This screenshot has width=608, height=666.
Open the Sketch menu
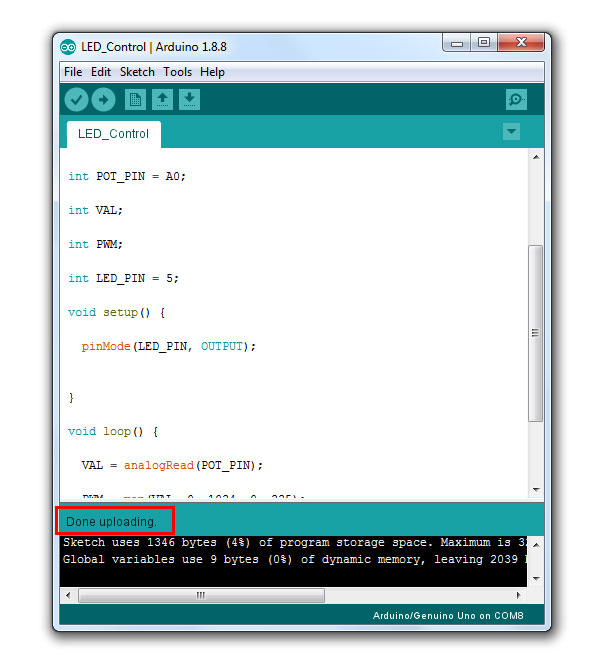coord(137,72)
